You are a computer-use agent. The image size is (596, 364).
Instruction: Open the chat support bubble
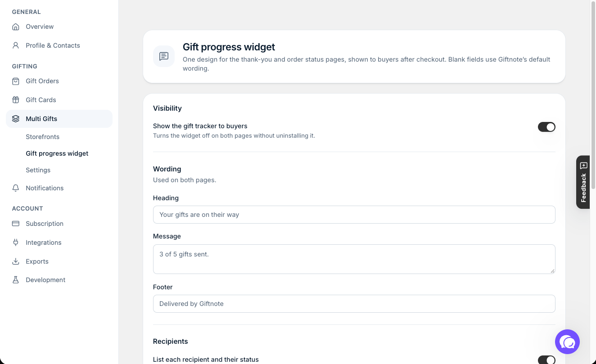[x=567, y=342]
